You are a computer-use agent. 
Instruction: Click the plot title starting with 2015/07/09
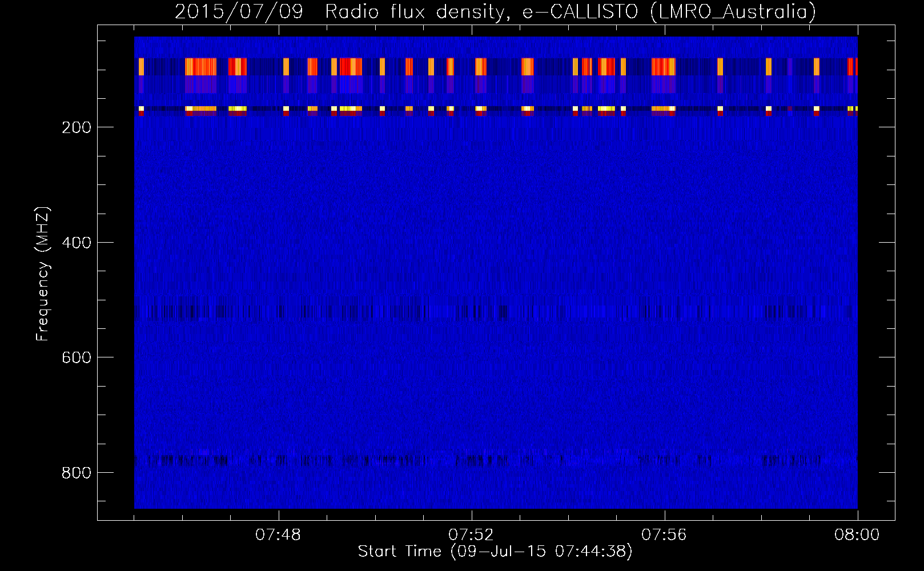tap(495, 11)
